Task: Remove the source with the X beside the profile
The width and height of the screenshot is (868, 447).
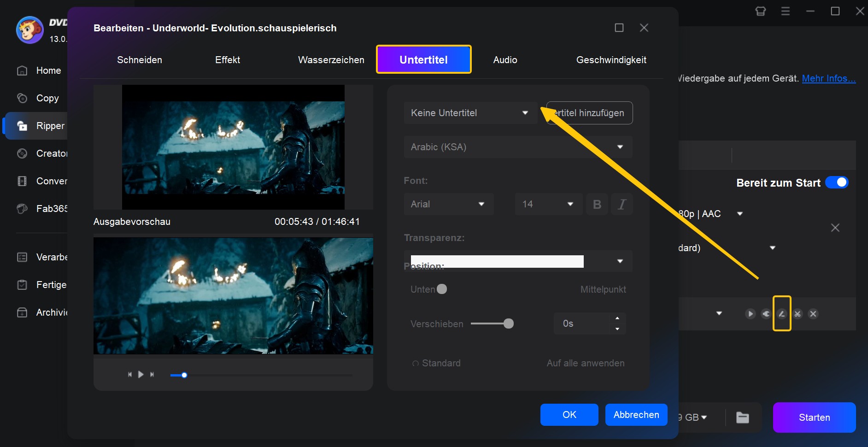Action: [x=835, y=228]
